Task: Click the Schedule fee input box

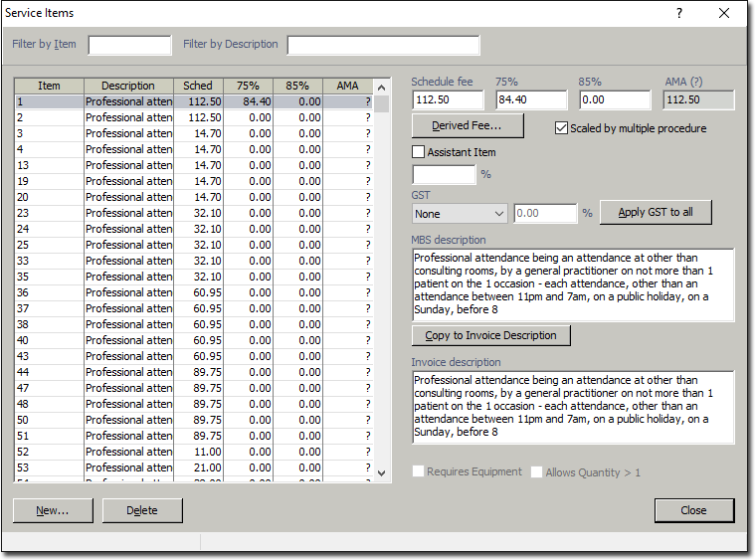Action: 448,99
